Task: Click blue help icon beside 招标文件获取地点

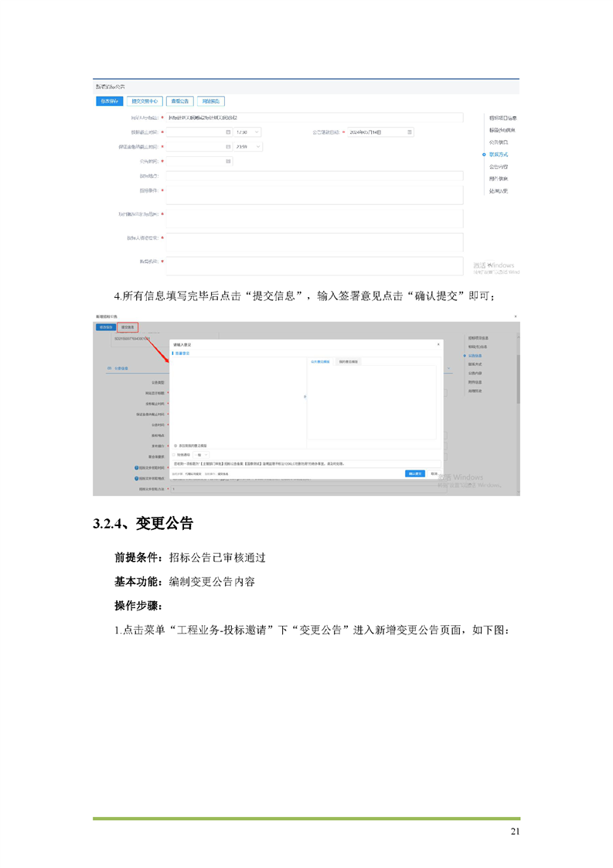Action: pyautogui.click(x=136, y=479)
